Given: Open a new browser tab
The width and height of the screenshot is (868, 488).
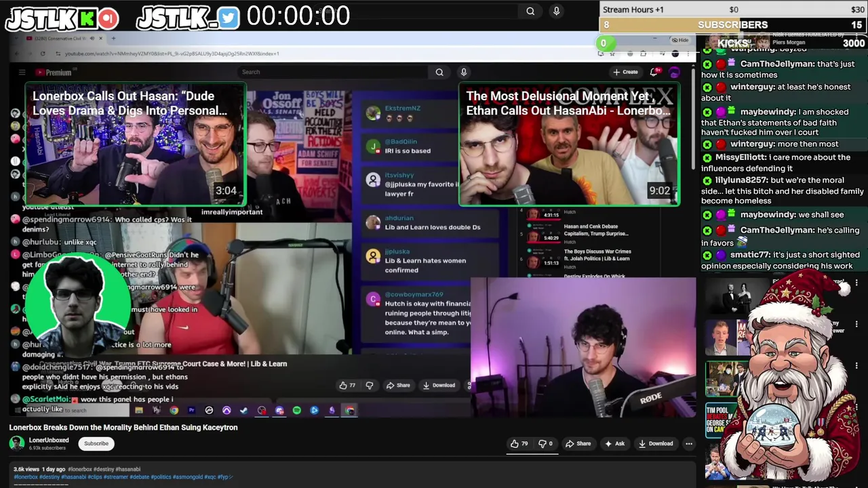Looking at the screenshot, I should 113,38.
